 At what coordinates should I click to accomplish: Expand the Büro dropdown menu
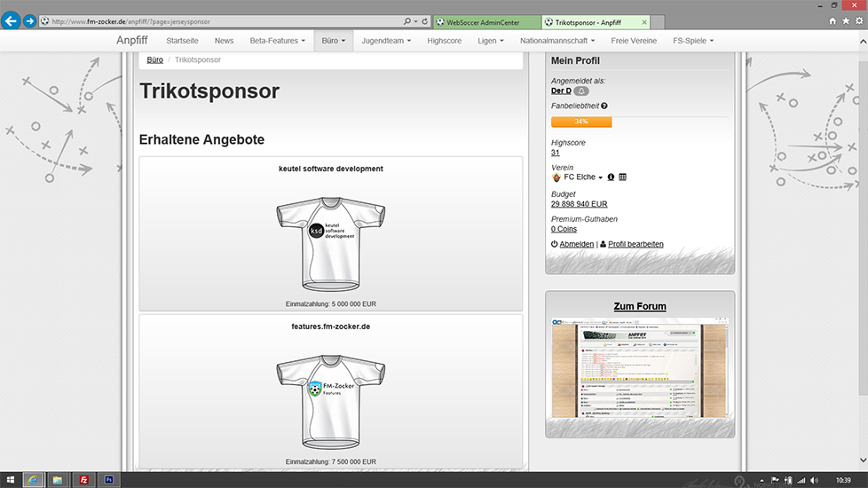point(333,41)
